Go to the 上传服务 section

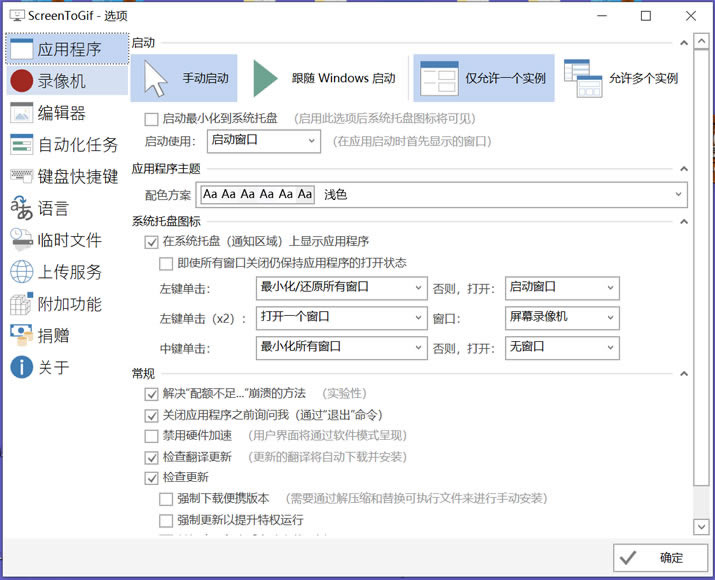pos(67,272)
